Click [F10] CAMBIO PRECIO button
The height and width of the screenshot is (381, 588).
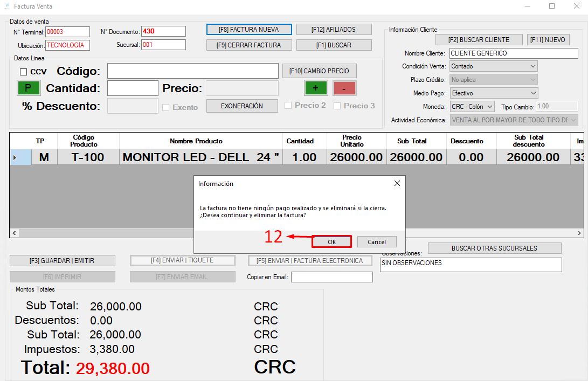pyautogui.click(x=319, y=71)
